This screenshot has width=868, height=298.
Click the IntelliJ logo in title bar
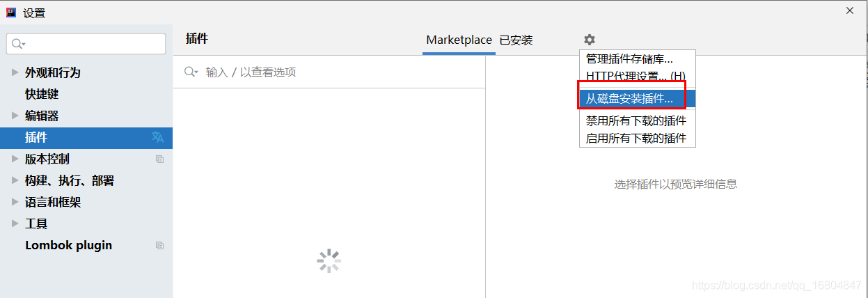click(x=11, y=12)
